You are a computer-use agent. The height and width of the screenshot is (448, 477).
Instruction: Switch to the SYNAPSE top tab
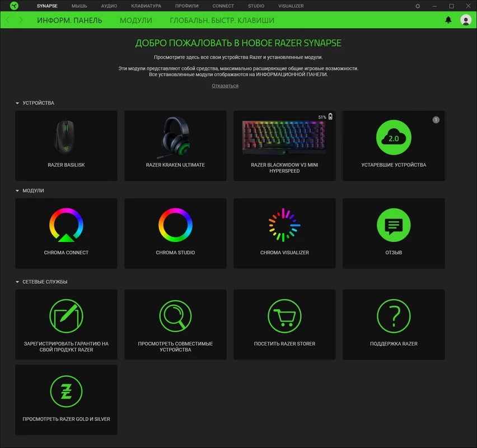(47, 6)
